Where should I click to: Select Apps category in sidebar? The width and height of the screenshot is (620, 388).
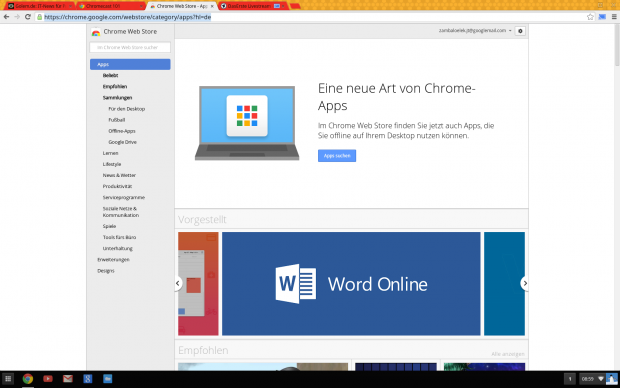130,64
